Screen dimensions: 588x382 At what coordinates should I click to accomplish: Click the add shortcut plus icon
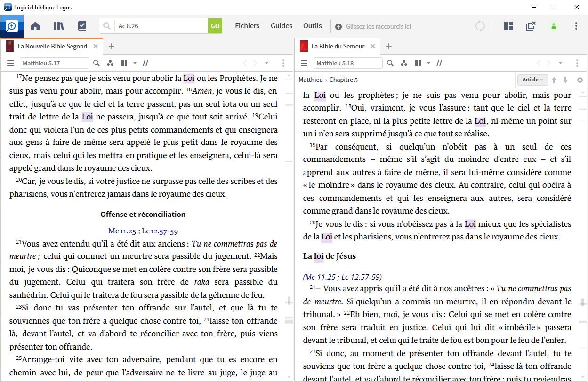tap(338, 27)
